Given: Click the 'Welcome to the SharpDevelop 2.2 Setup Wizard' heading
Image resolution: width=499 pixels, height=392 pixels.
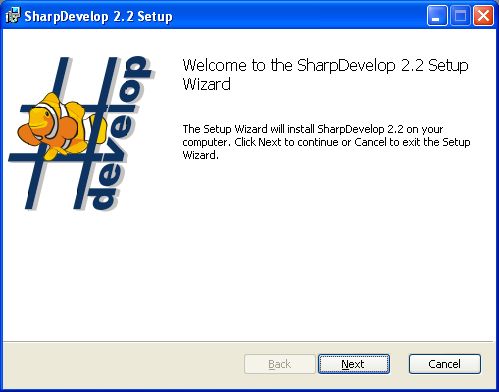Looking at the screenshot, I should point(325,74).
